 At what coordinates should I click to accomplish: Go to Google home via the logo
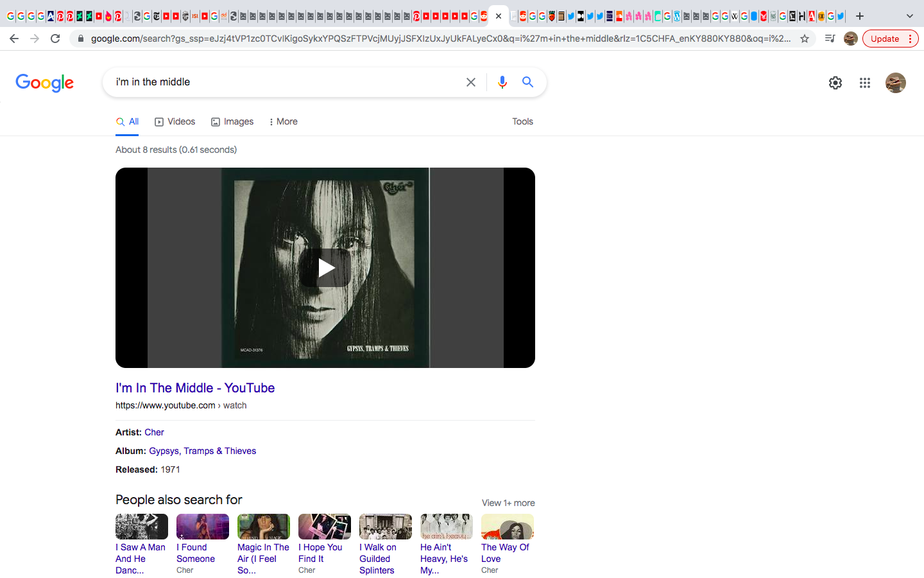click(x=45, y=83)
